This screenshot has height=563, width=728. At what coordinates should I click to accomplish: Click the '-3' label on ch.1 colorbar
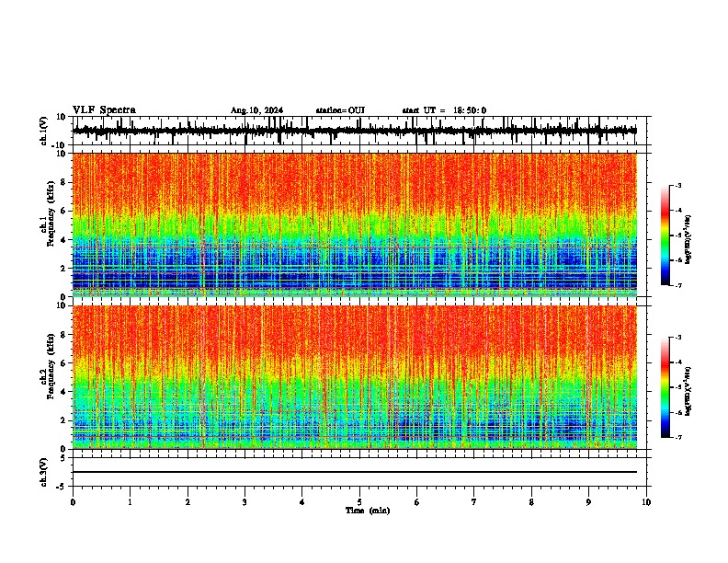click(x=677, y=185)
